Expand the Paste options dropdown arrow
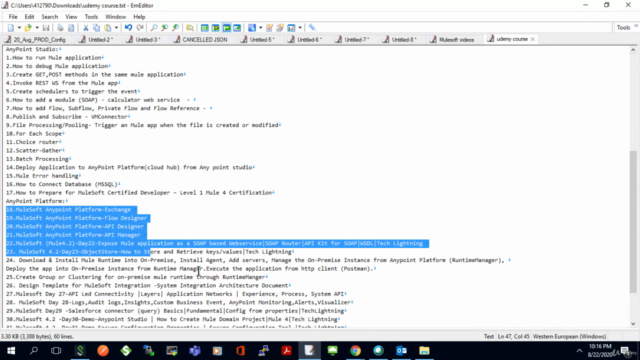The height and width of the screenshot is (360, 640). click(x=116, y=28)
